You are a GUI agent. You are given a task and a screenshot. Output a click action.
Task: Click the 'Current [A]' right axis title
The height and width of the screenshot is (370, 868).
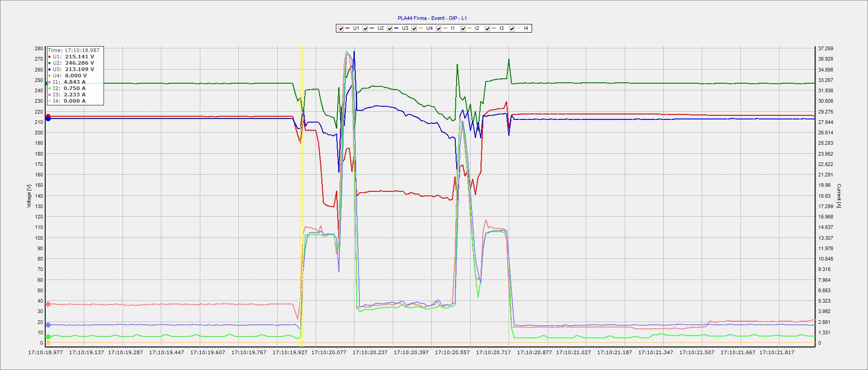(839, 196)
